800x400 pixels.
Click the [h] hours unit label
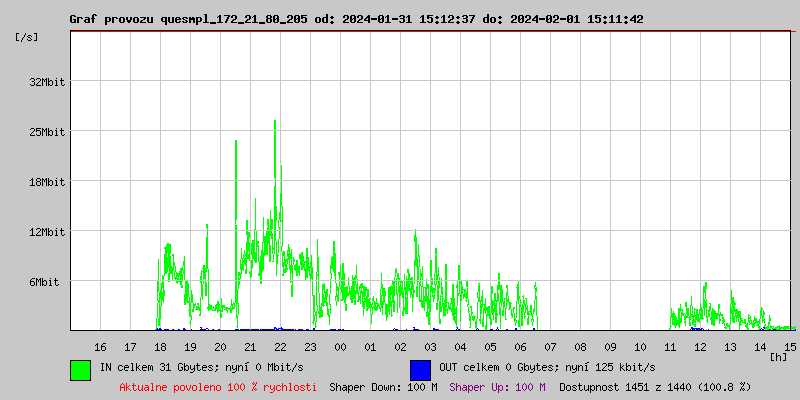tap(778, 356)
